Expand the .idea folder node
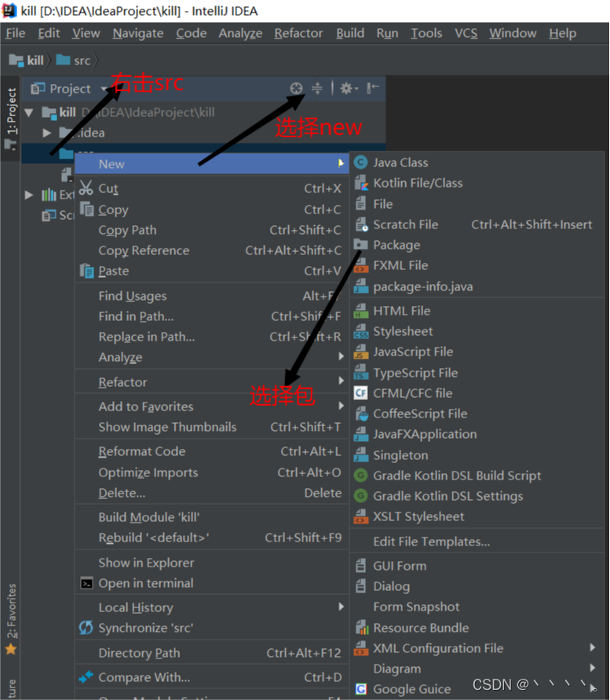This screenshot has height=700, width=610. click(46, 133)
